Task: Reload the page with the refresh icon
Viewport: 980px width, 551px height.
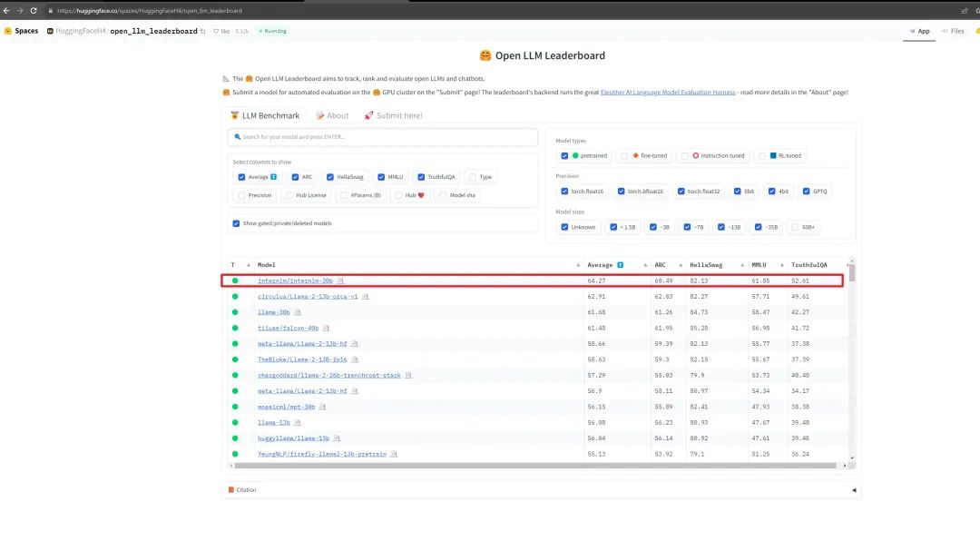Action: 34,11
